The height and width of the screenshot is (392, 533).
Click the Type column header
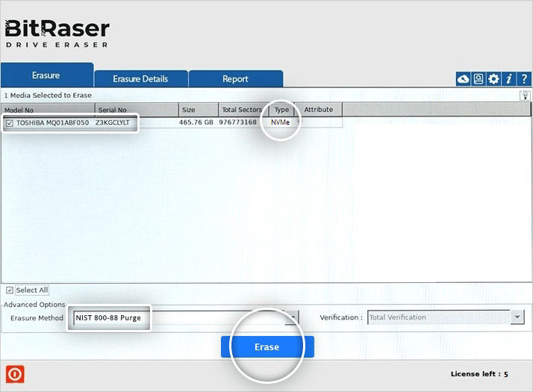click(x=281, y=110)
